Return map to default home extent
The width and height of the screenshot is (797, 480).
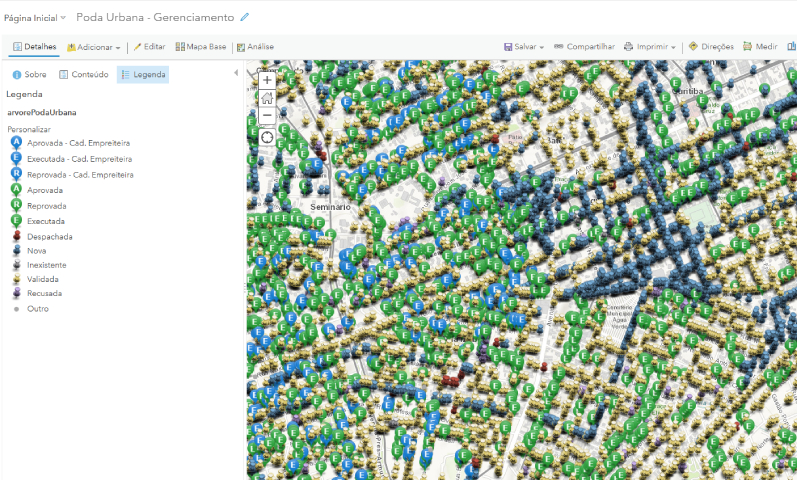[x=267, y=98]
